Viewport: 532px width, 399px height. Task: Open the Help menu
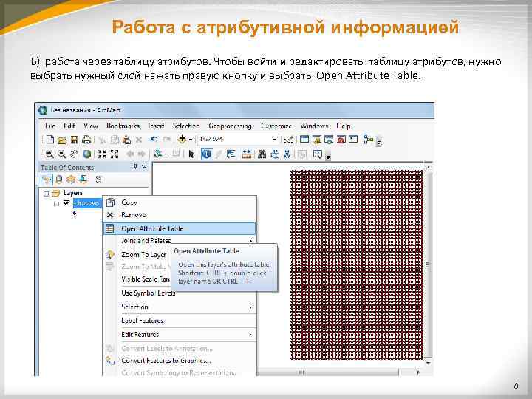coord(344,126)
